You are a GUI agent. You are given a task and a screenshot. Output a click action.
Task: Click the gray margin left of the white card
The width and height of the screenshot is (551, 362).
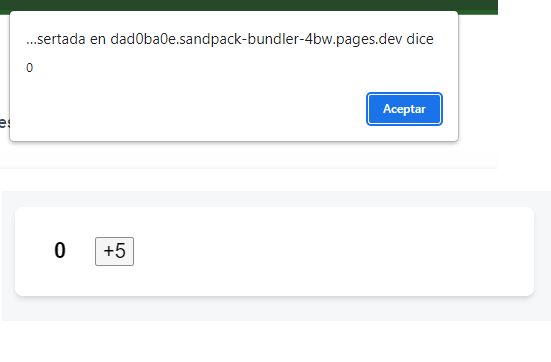tap(8, 251)
